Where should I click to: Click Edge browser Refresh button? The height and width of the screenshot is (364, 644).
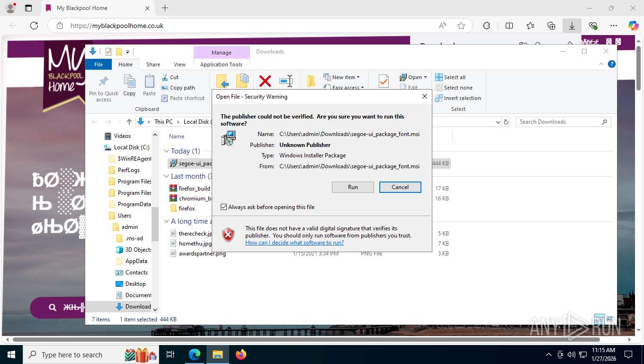click(x=34, y=26)
